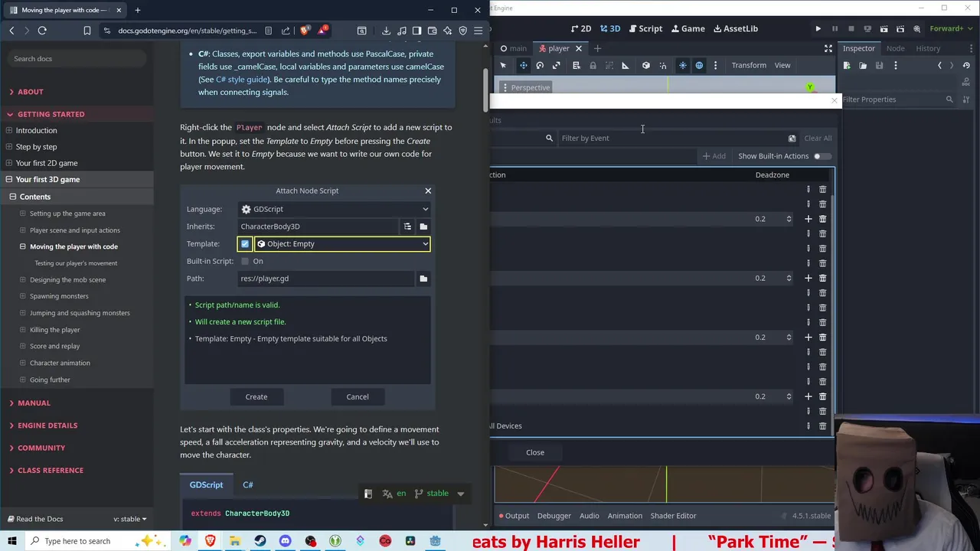Image resolution: width=980 pixels, height=551 pixels.
Task: Switch the code sample to C# tab
Action: click(248, 485)
